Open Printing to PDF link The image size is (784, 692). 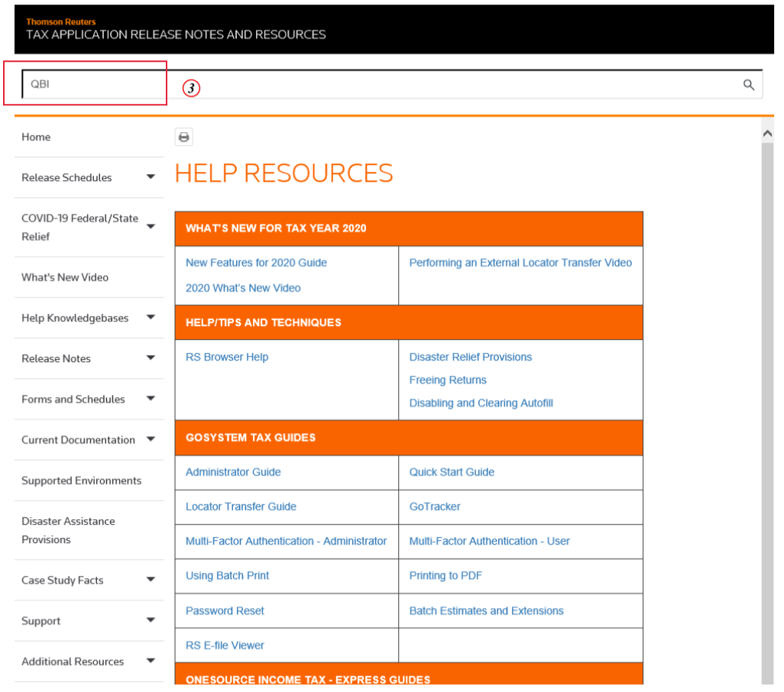coord(445,576)
